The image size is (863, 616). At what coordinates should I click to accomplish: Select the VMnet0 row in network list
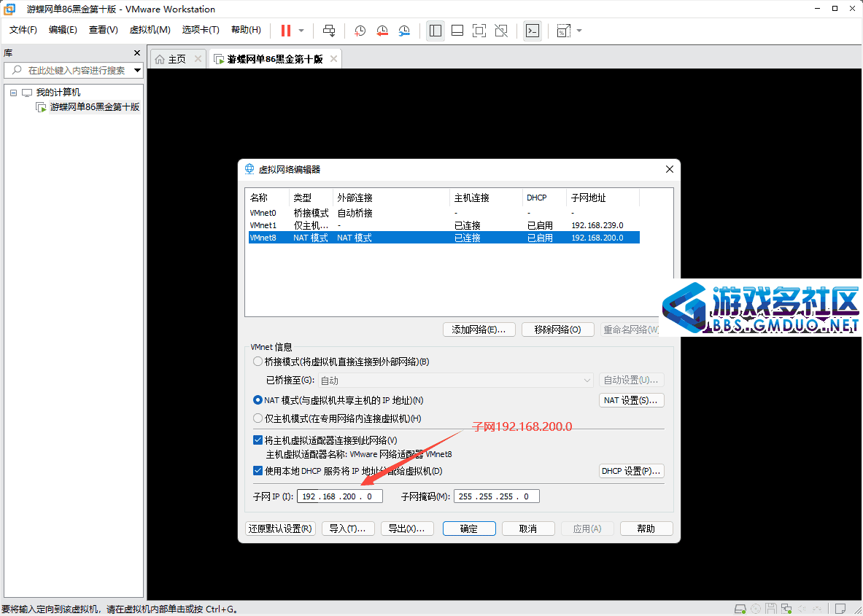pyautogui.click(x=444, y=213)
